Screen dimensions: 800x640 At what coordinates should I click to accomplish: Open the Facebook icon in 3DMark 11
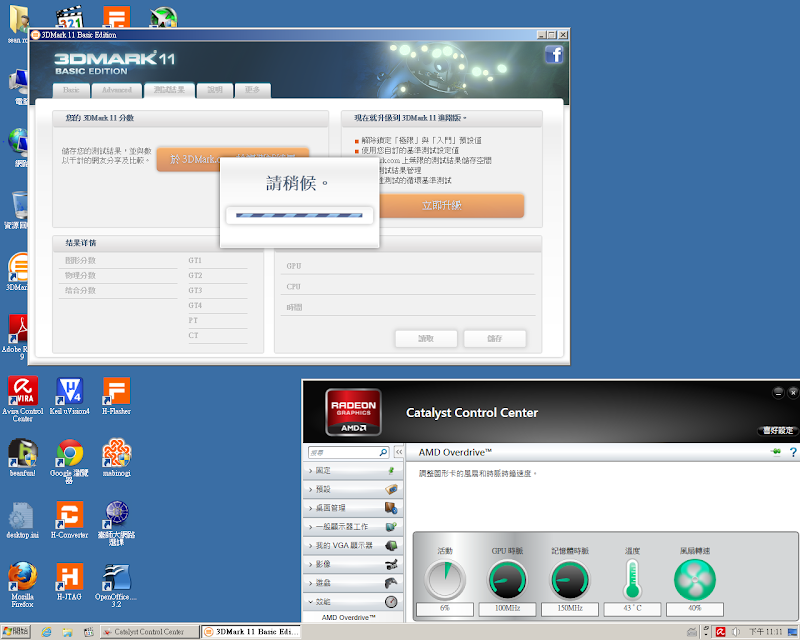(554, 55)
